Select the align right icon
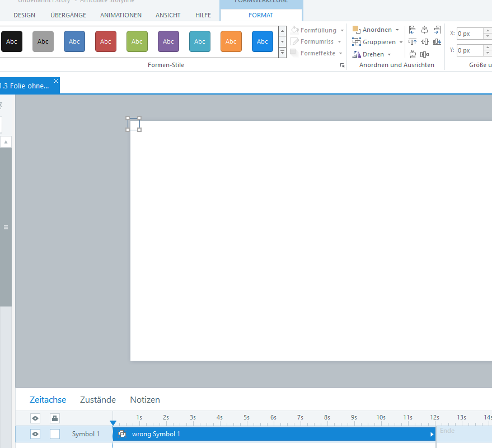492x448 pixels. pyautogui.click(x=437, y=30)
